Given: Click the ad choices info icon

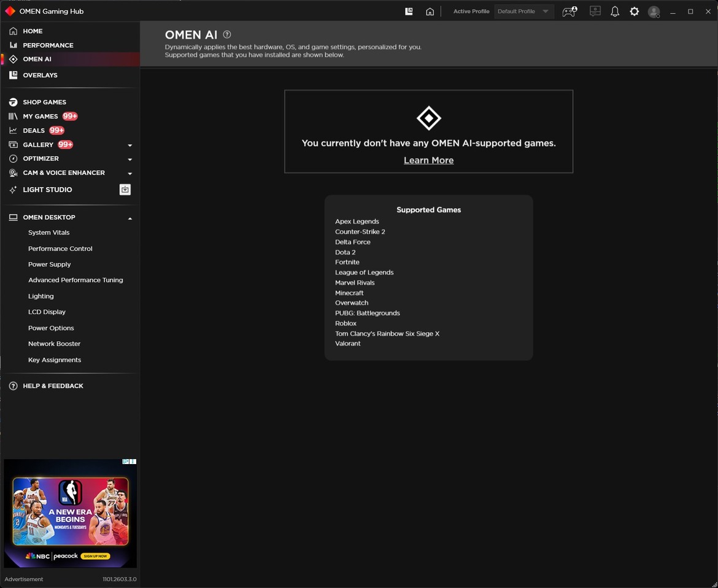Looking at the screenshot, I should 126,462.
